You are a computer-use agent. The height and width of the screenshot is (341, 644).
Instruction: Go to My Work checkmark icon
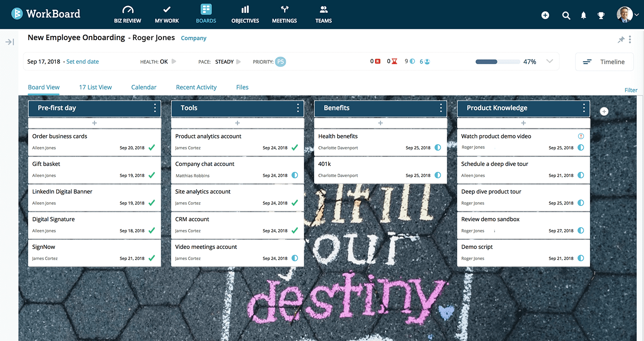167,10
